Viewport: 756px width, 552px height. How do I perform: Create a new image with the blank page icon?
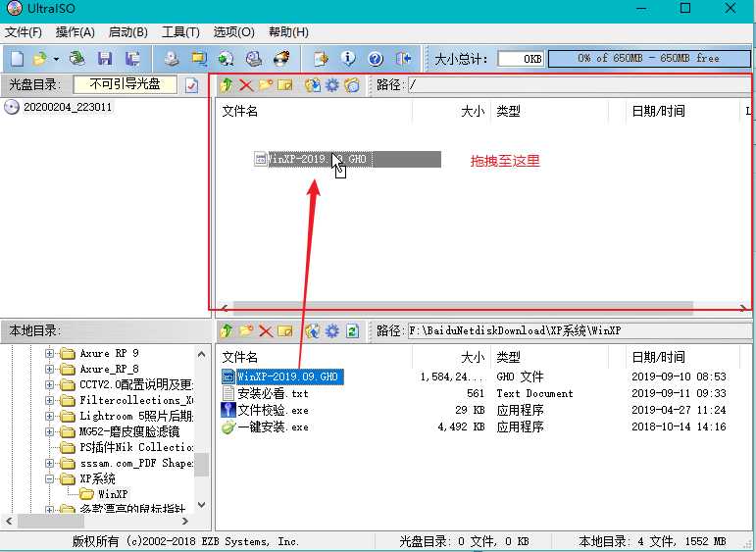[x=17, y=59]
